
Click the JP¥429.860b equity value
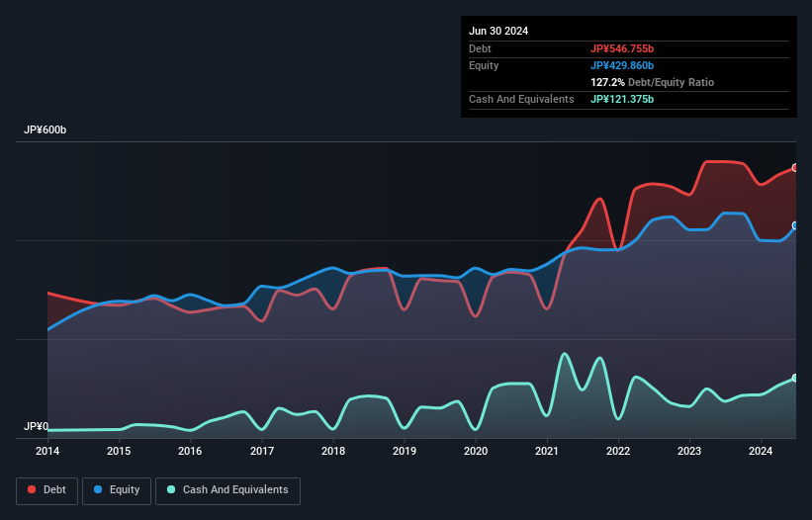(x=622, y=65)
